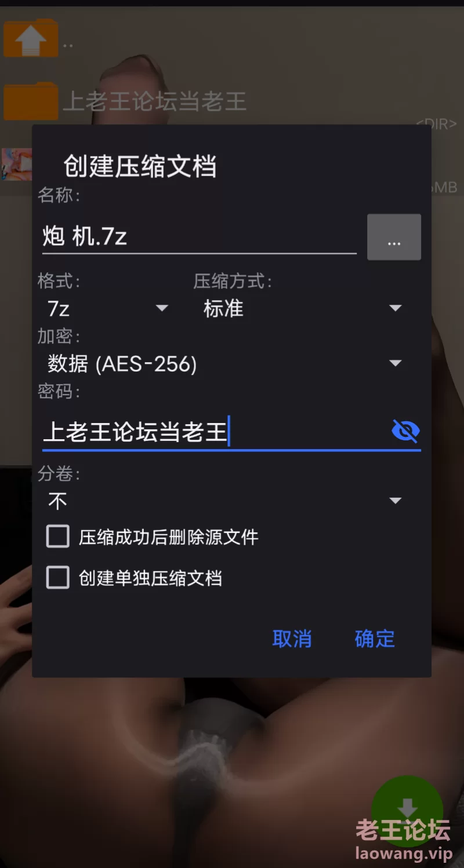The width and height of the screenshot is (464, 868).
Task: Click the "..." browse button beside name
Action: pyautogui.click(x=394, y=237)
